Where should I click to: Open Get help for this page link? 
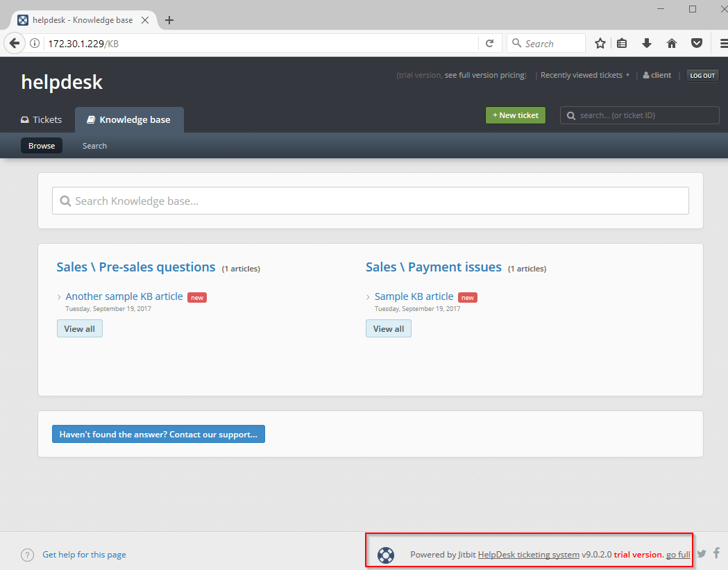[84, 555]
